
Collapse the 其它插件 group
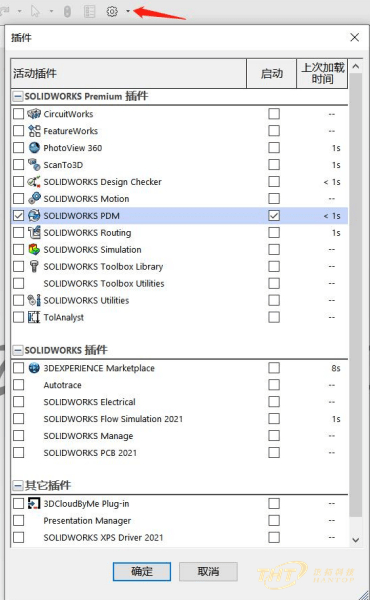coord(17,486)
